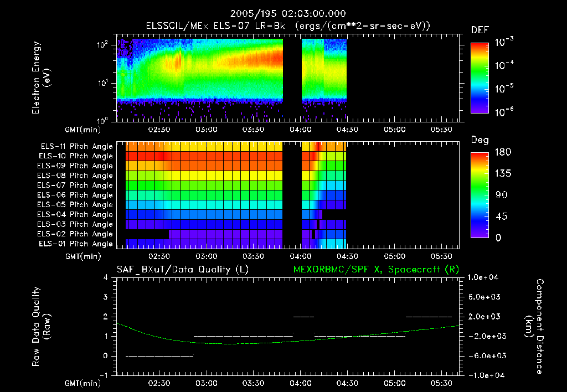Screen dimensions: 567x392
Task: Click the ELS-03 Pitch Angle row label
Action: 75,224
